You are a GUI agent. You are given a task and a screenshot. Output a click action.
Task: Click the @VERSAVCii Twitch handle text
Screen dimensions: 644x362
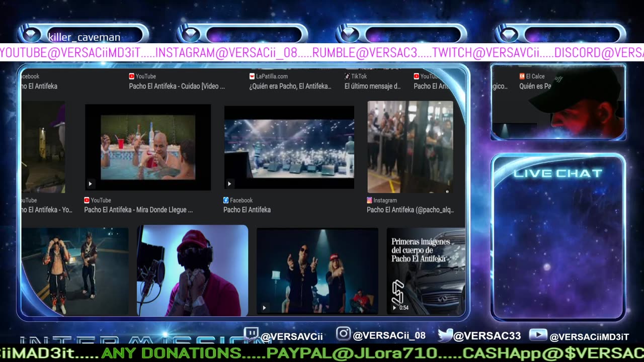(292, 336)
